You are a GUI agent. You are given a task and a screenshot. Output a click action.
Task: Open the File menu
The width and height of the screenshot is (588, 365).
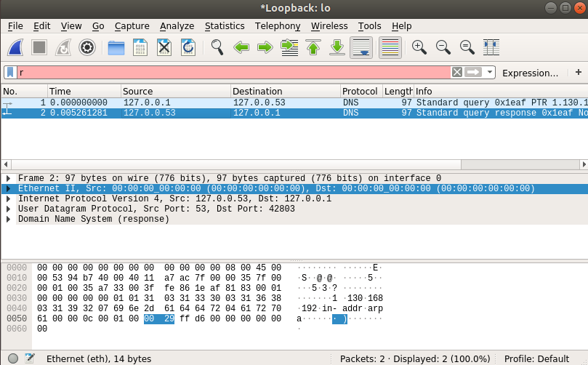tap(15, 26)
